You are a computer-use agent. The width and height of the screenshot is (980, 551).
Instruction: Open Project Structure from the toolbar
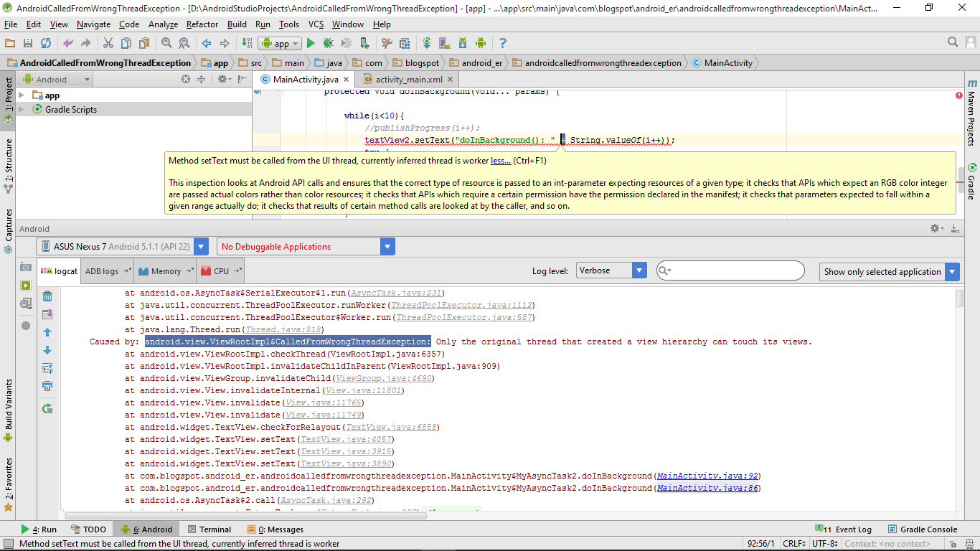click(405, 43)
